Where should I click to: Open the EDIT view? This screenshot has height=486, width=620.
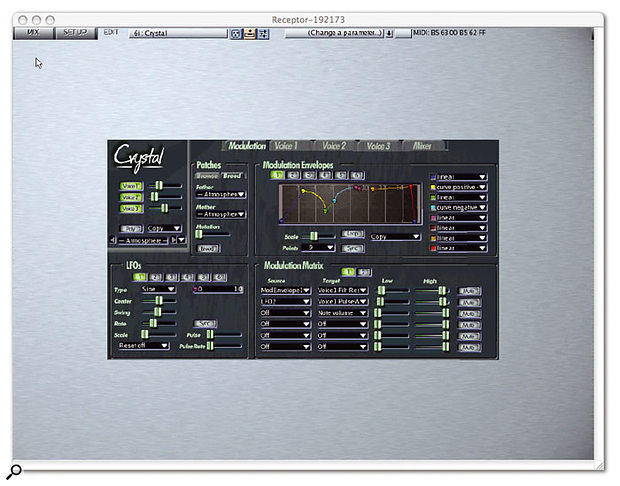click(x=111, y=32)
